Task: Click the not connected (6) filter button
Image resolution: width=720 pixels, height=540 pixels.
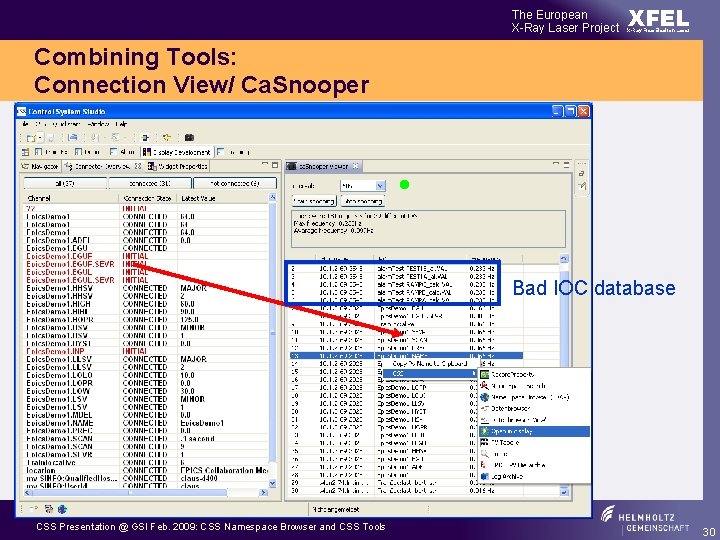Action: point(235,183)
